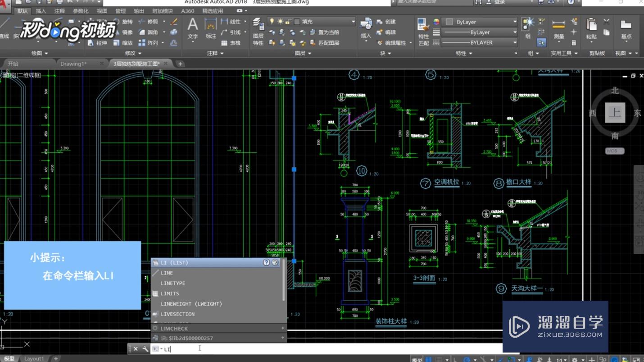This screenshot has width=644, height=362.
Task: Select the Fillet (圆角) tool
Action: (x=149, y=32)
